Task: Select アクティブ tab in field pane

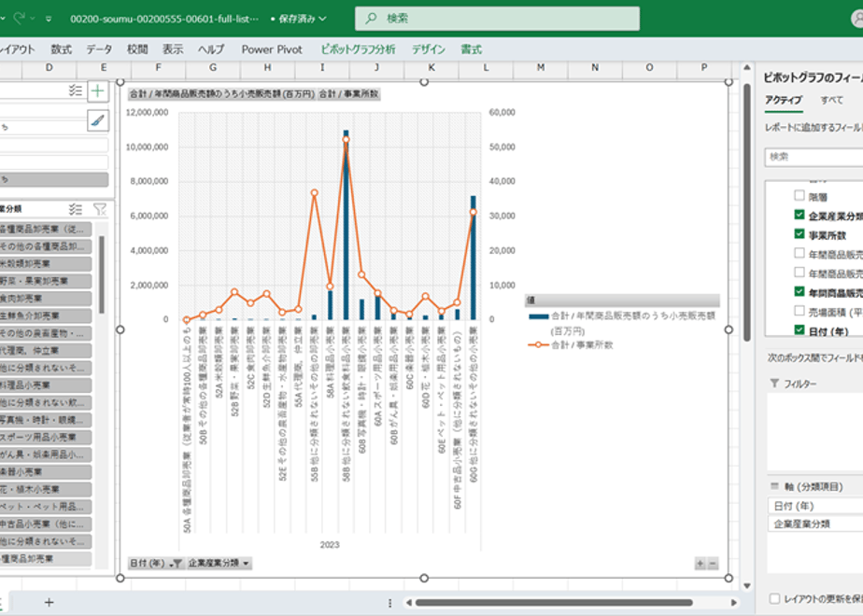Action: point(784,100)
